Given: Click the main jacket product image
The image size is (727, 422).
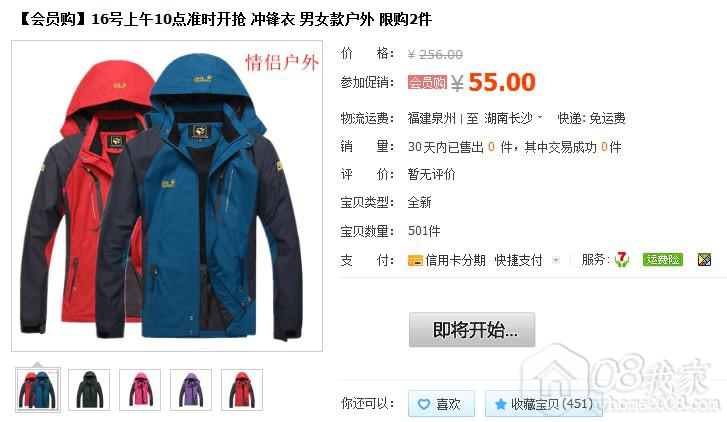Looking at the screenshot, I should [x=167, y=196].
